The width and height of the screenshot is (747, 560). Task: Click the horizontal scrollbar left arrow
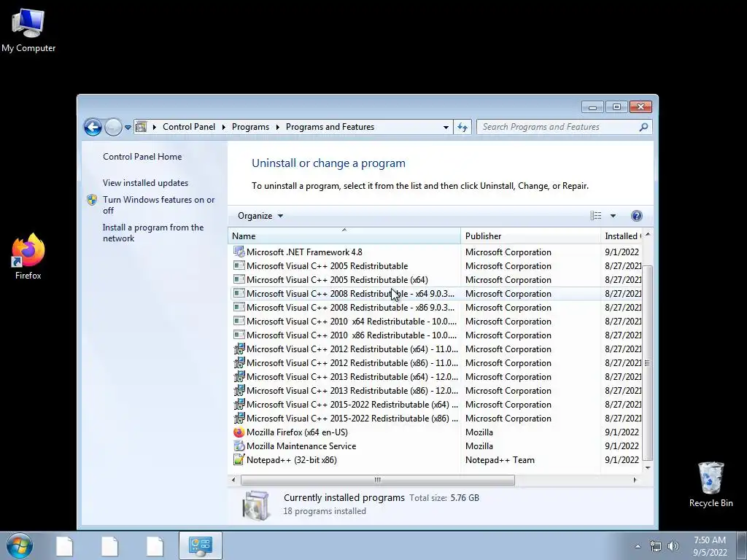pos(233,480)
